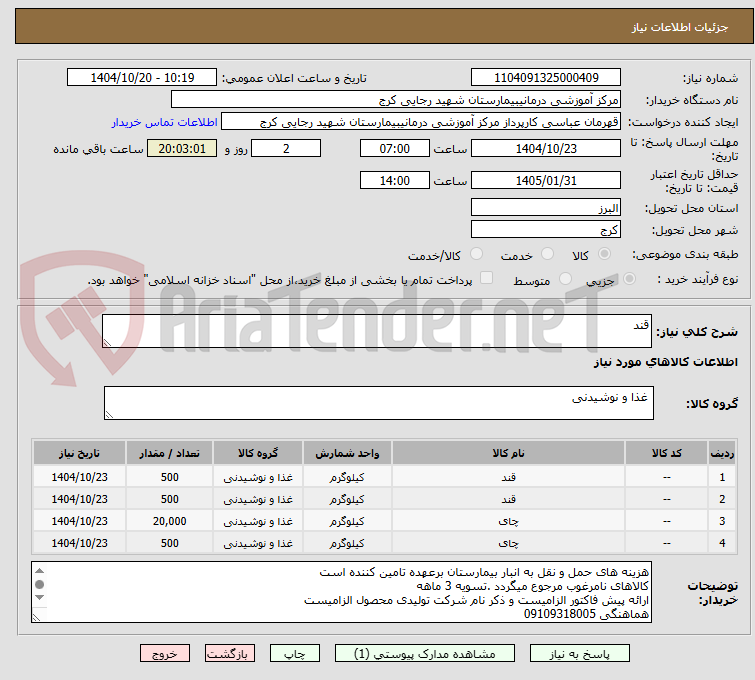Open اطلاعات تماس خریدار link
The image size is (755, 680).
(x=165, y=122)
